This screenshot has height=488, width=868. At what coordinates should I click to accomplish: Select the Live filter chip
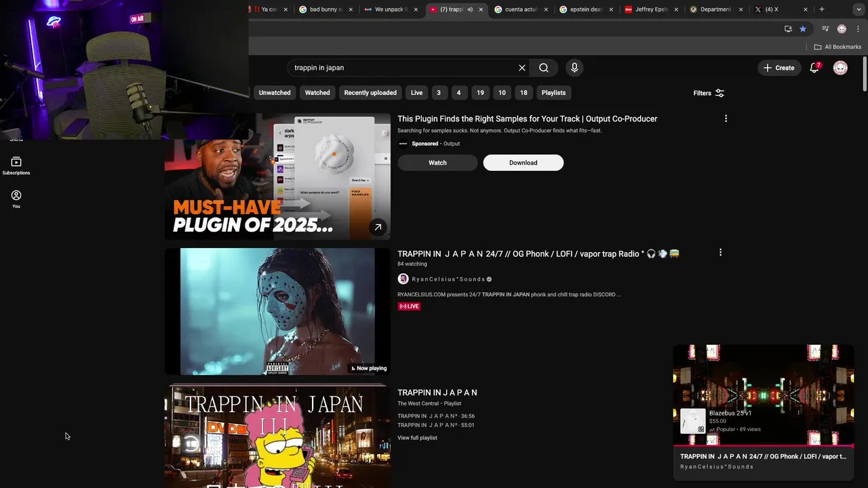tap(416, 93)
